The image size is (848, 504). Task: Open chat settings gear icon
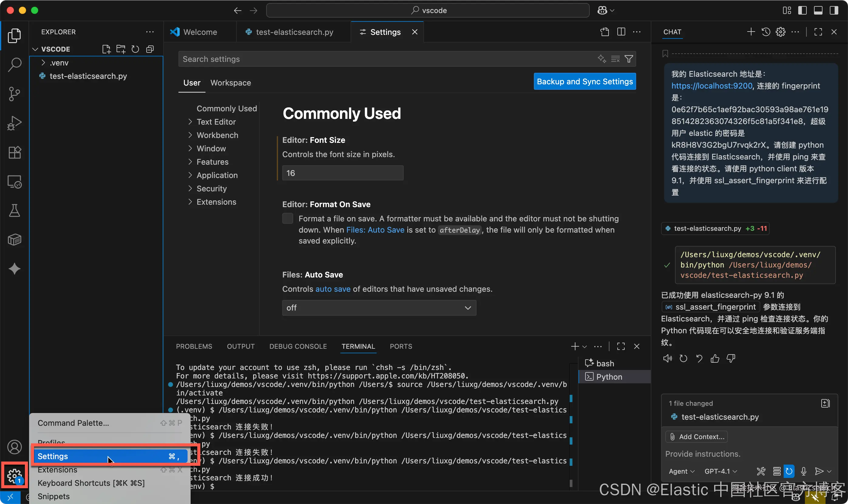click(x=780, y=32)
